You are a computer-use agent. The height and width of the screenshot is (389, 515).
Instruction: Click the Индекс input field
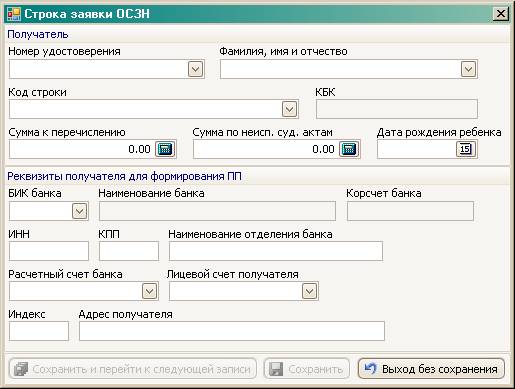pyautogui.click(x=39, y=331)
